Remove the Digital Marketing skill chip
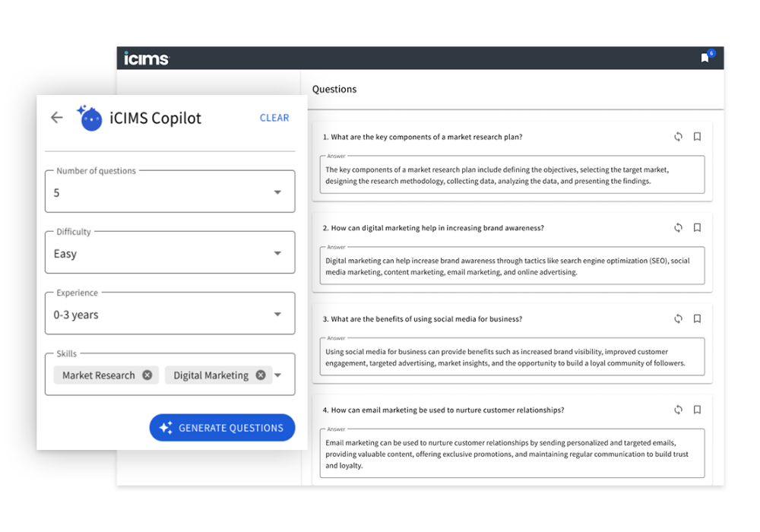Screen dimensions: 760x532 [261, 375]
